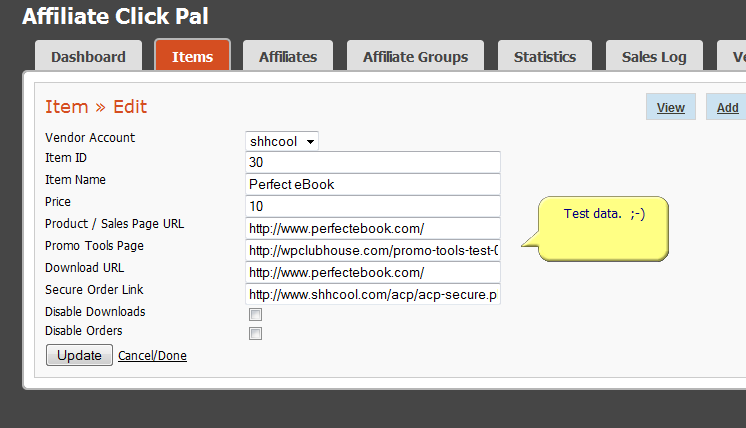Open the Affiliate Groups tab
The height and width of the screenshot is (428, 746).
(x=415, y=57)
